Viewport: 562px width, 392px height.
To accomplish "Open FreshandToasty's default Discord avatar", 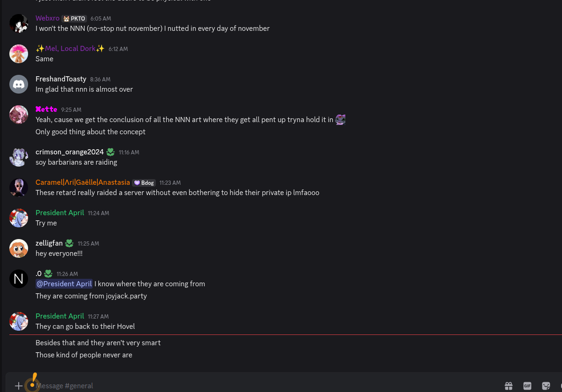I will click(x=19, y=84).
